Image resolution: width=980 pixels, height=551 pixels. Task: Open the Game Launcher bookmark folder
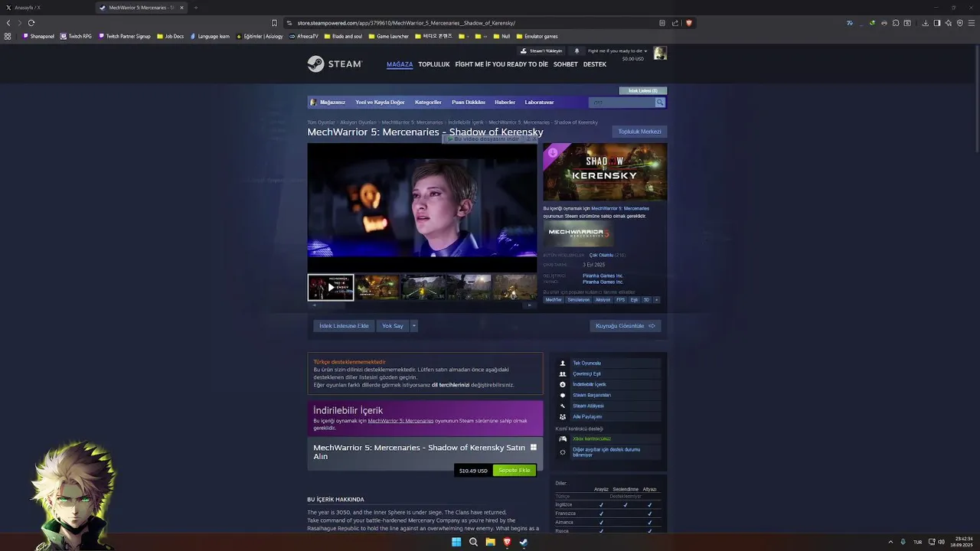[389, 36]
